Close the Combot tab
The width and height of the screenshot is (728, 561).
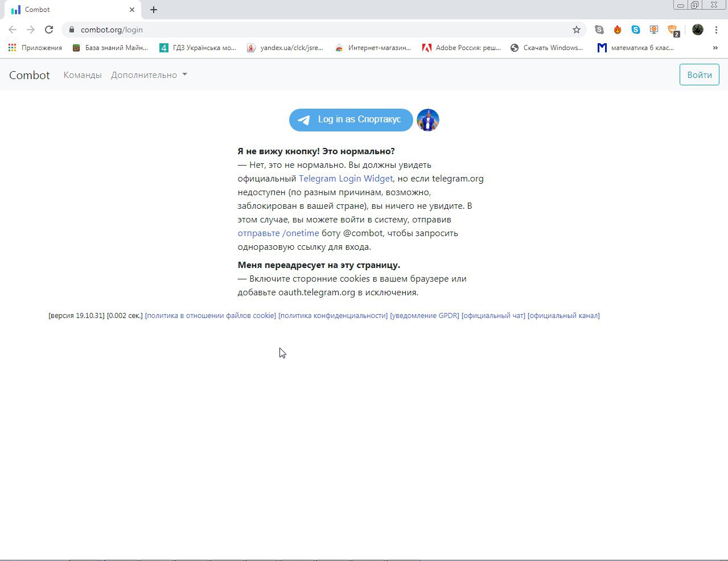(x=132, y=10)
